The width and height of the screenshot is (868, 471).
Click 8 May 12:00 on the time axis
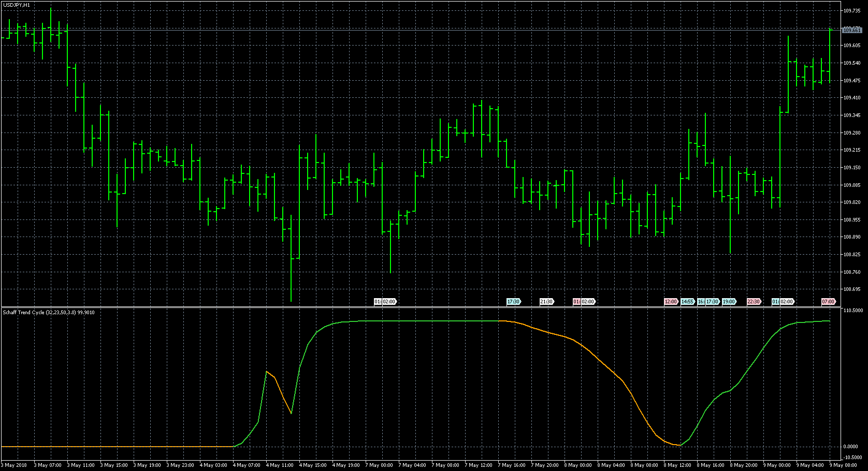click(677, 465)
